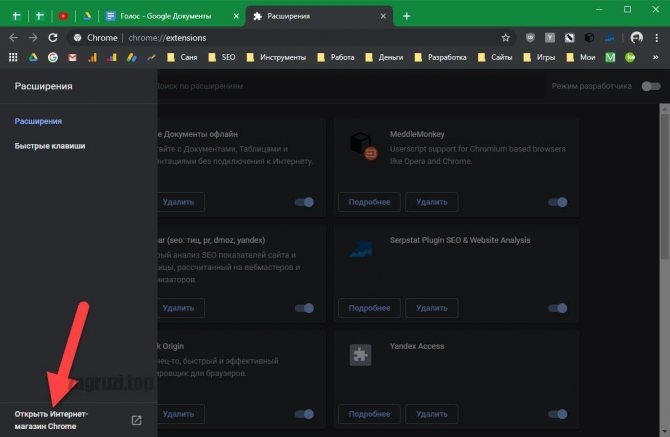The width and height of the screenshot is (670, 437).
Task: Open a new tab with the plus button
Action: click(406, 16)
